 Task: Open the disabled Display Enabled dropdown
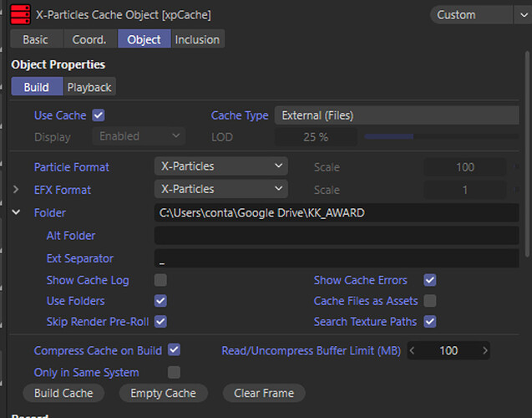tap(139, 136)
